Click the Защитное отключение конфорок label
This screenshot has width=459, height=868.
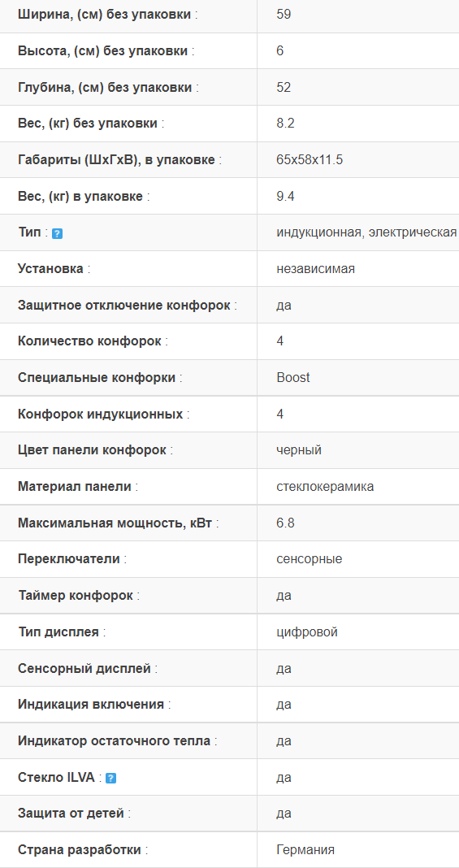(128, 305)
